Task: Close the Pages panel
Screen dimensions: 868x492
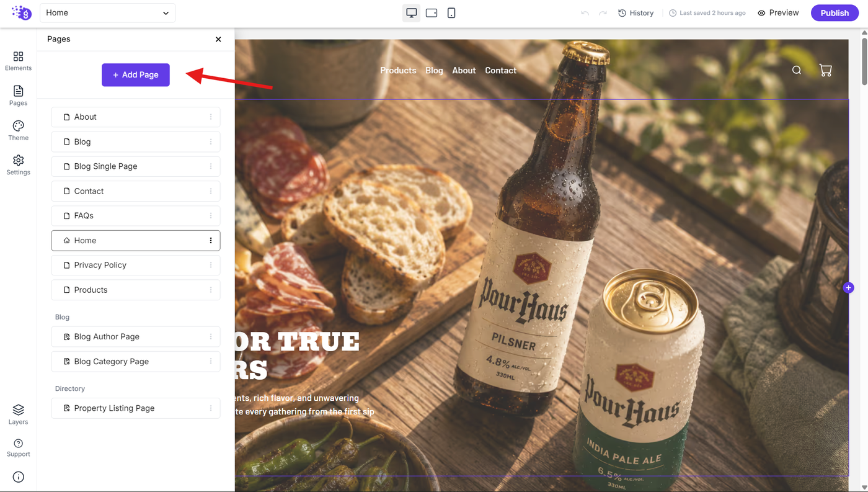Action: coord(218,39)
